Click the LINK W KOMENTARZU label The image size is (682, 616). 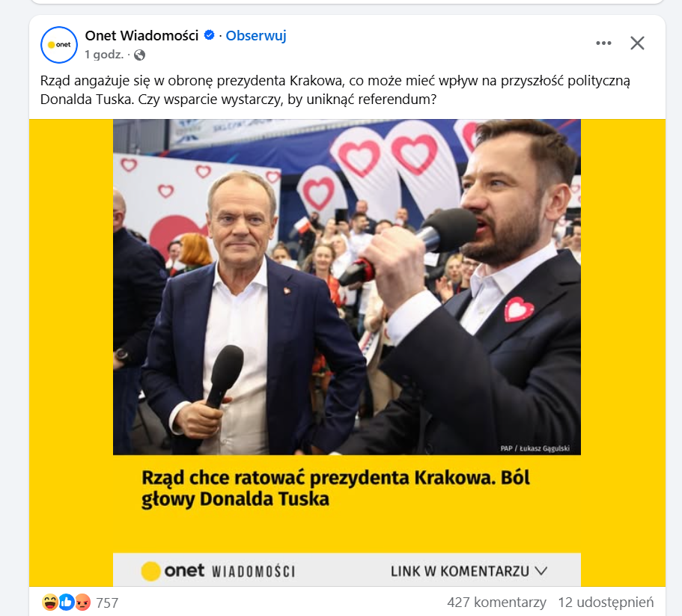point(460,571)
